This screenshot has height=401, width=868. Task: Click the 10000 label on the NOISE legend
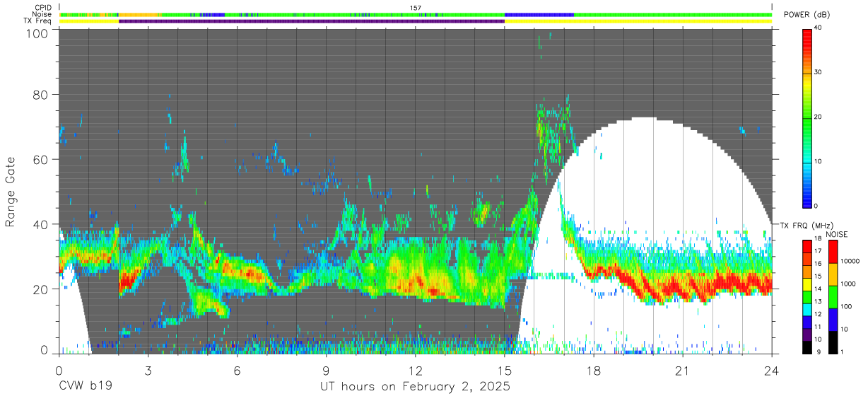tap(849, 261)
